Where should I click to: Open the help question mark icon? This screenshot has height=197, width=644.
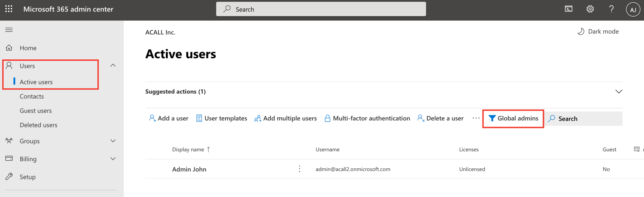611,9
